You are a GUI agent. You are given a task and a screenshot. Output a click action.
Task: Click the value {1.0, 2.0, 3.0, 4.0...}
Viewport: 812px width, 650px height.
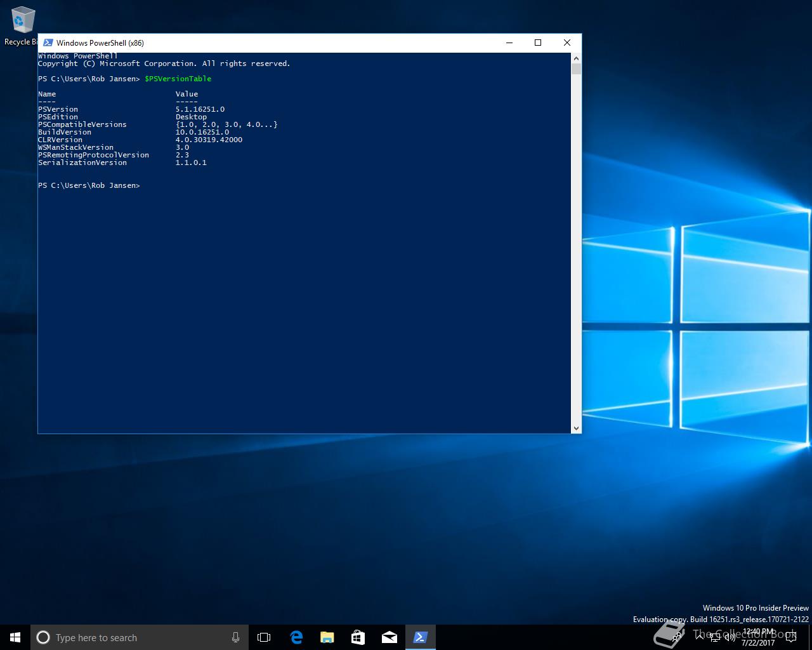226,124
